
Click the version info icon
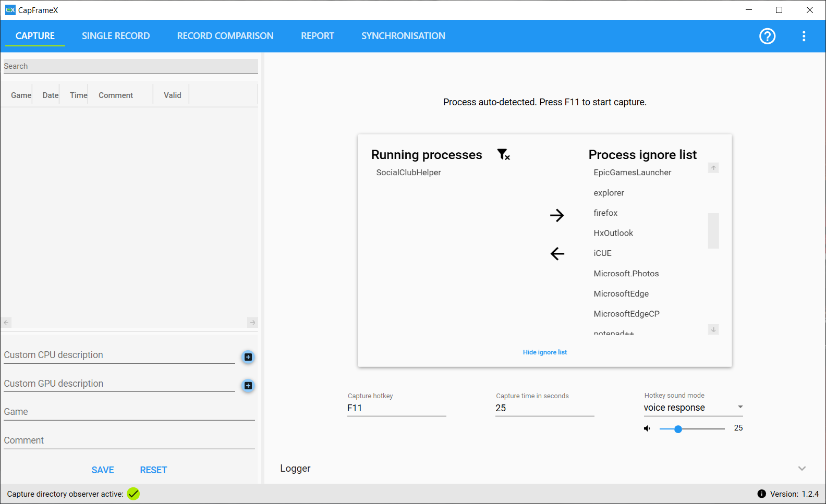tap(761, 494)
